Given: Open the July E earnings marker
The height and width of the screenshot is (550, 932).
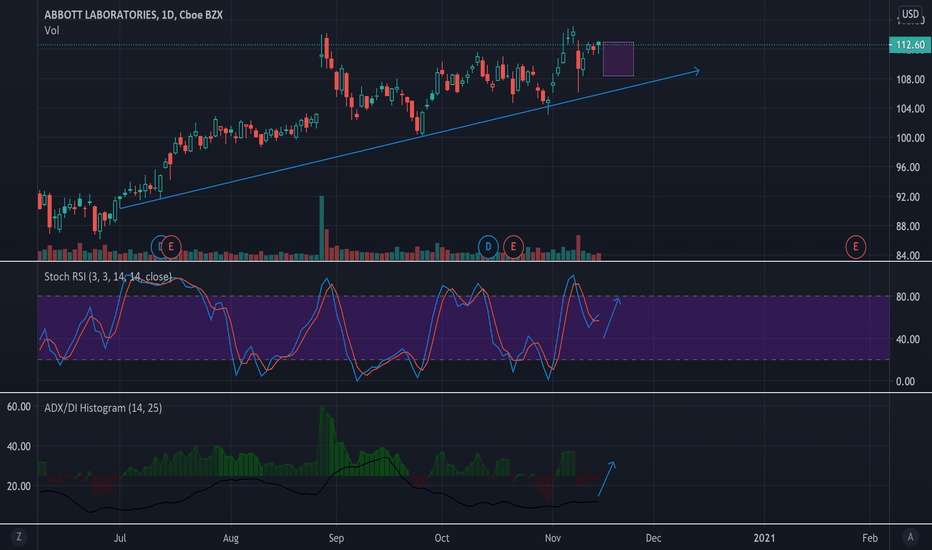Looking at the screenshot, I should [x=171, y=246].
